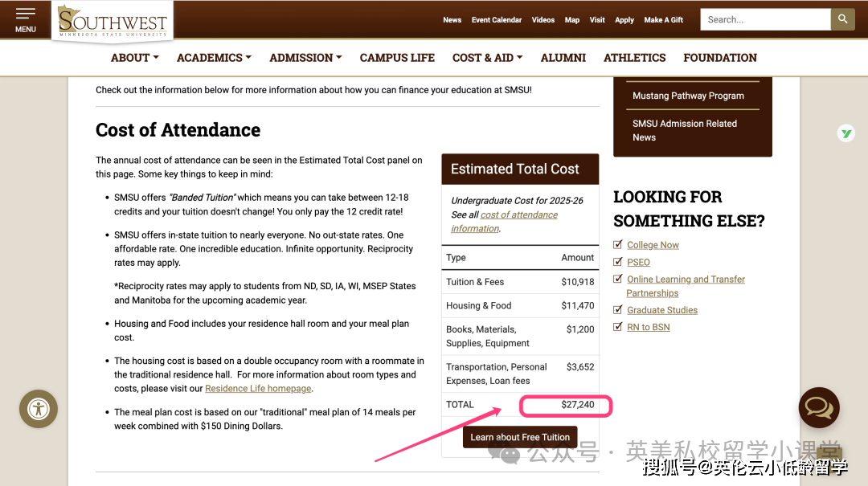Expand the COST & AID dropdown
The width and height of the screenshot is (868, 486).
487,58
